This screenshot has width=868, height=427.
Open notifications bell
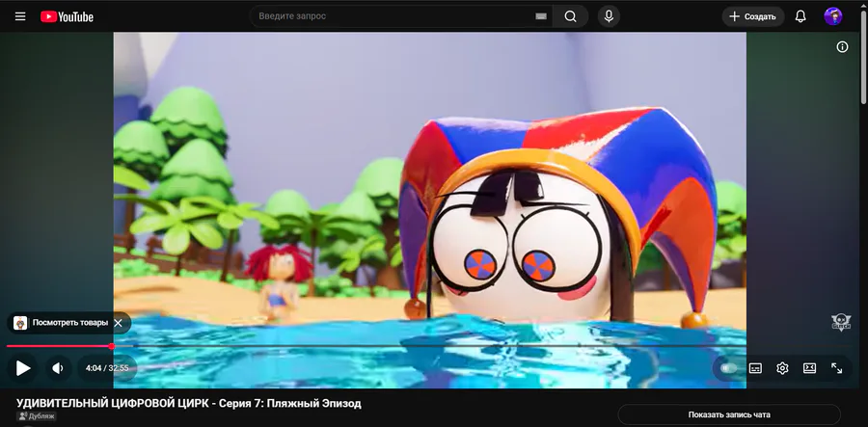(x=800, y=16)
